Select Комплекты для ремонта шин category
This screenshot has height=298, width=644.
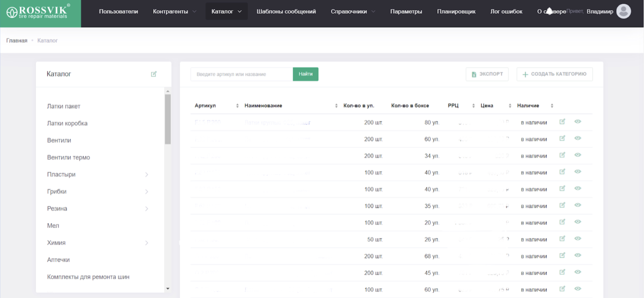click(x=88, y=277)
